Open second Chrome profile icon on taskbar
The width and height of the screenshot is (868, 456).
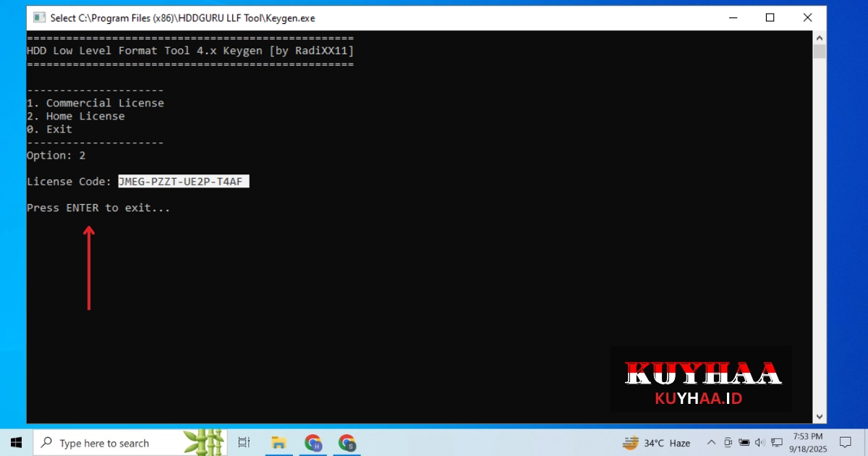[347, 442]
